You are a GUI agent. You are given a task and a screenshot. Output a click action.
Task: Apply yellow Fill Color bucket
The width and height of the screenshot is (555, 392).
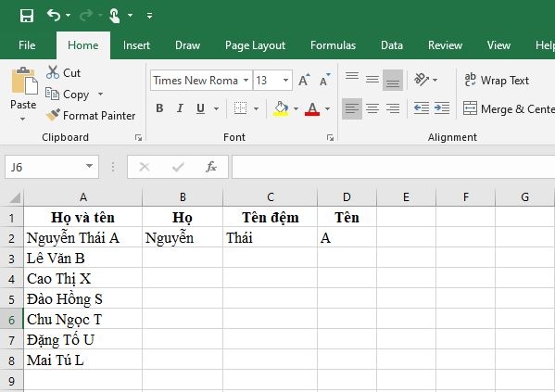[x=281, y=108]
